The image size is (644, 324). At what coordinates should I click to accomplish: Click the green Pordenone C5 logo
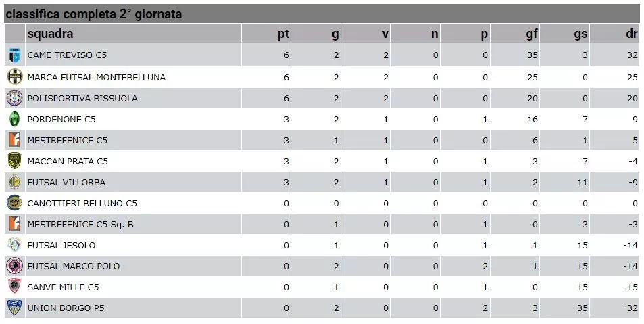(x=14, y=119)
